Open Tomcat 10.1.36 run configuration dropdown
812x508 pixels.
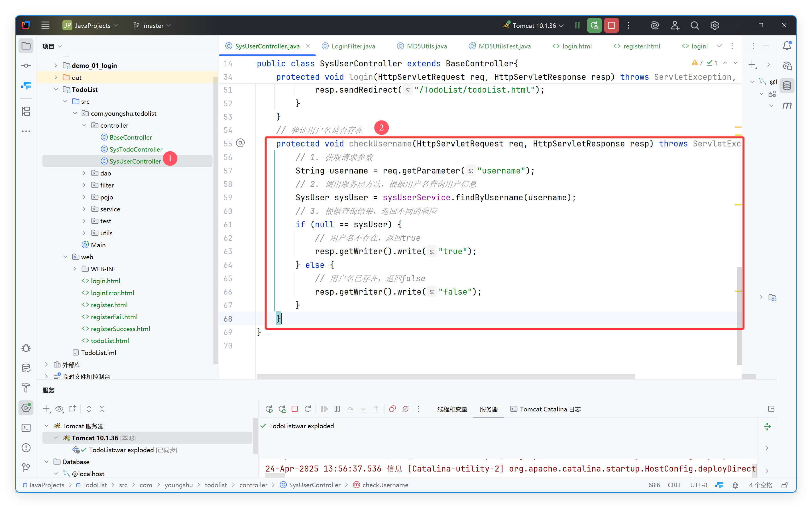(x=533, y=26)
